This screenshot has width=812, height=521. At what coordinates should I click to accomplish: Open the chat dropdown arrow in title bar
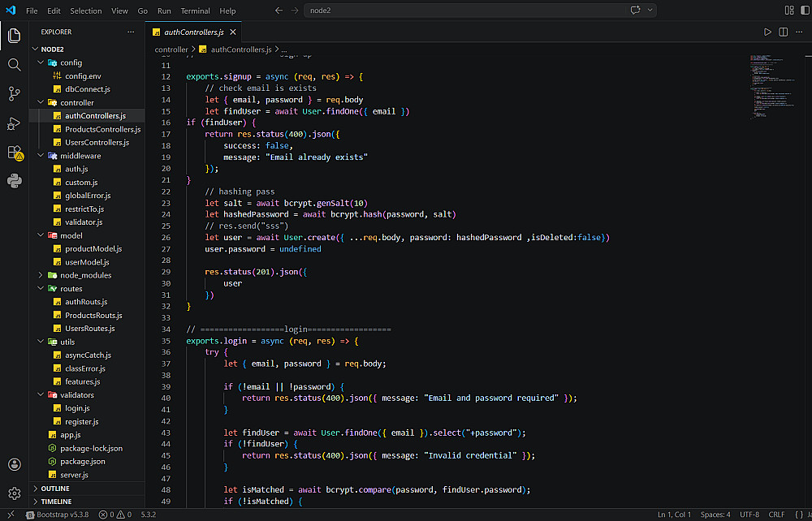[651, 11]
